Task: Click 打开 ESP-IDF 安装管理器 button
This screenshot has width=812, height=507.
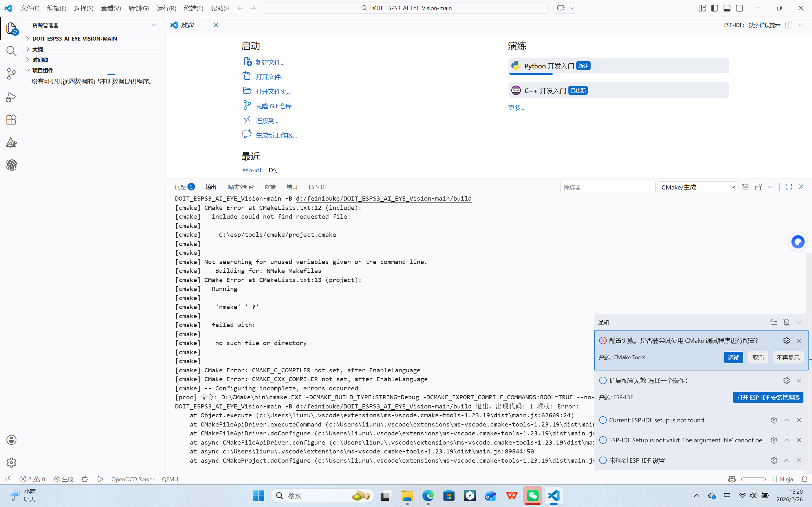Action: [768, 397]
